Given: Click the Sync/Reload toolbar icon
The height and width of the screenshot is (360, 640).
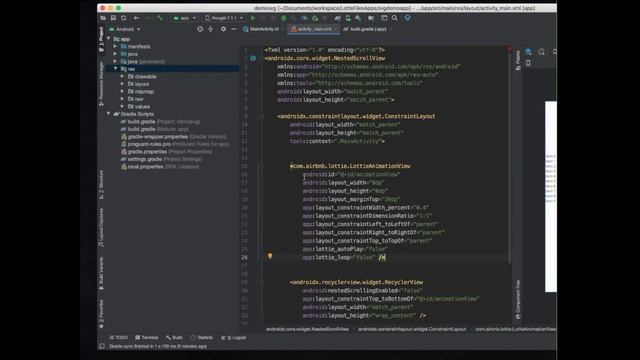Looking at the screenshot, I should tap(124, 18).
